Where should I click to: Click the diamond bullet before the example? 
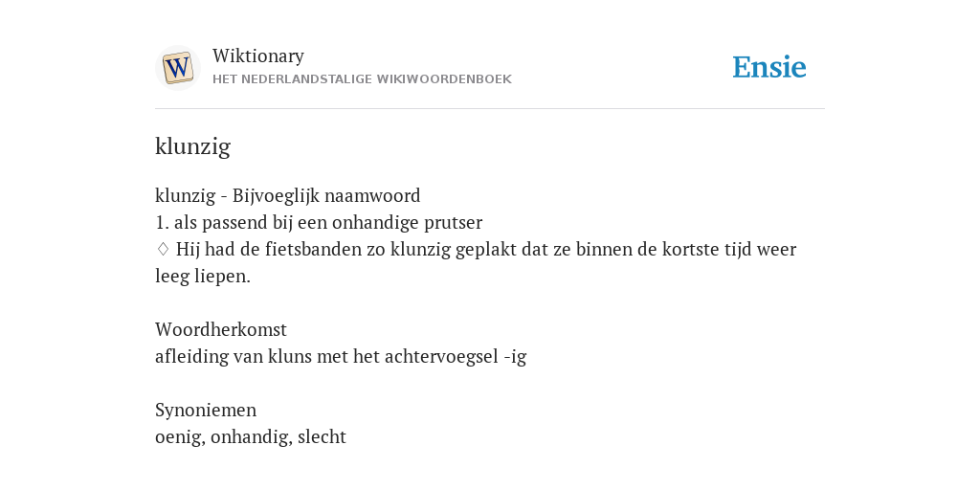(163, 250)
